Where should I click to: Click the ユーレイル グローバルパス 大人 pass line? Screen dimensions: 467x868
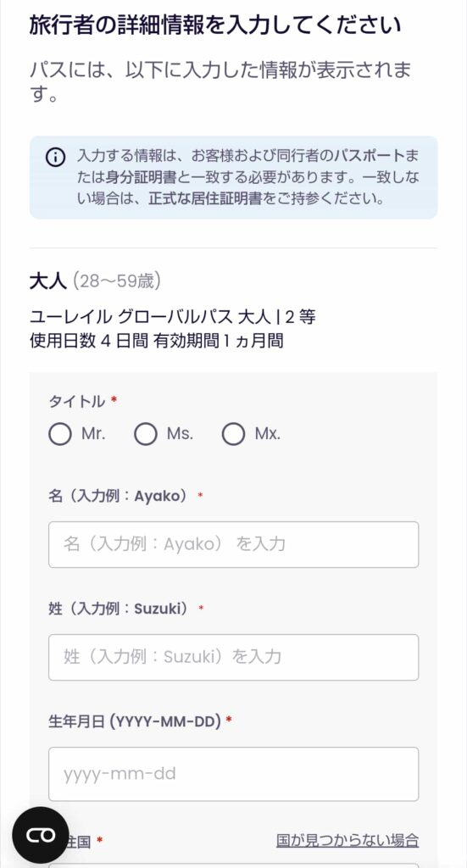[x=173, y=317]
